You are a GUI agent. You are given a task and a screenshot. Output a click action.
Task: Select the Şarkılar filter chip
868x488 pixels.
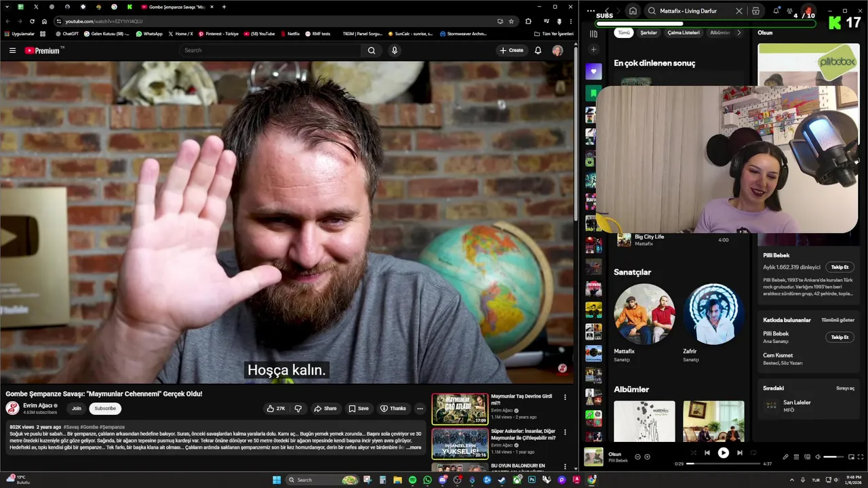(648, 33)
